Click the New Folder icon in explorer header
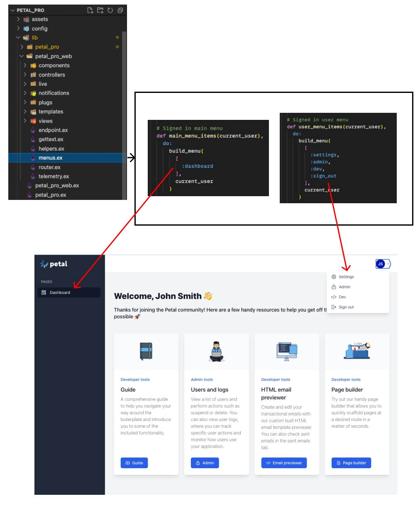The height and width of the screenshot is (506, 420). coord(100,10)
